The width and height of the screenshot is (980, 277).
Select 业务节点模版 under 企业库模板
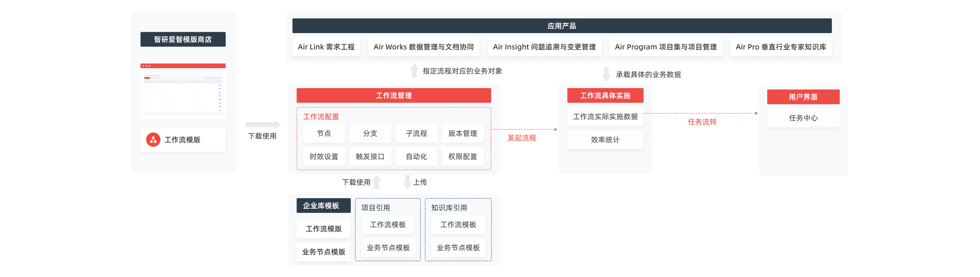[x=324, y=252]
